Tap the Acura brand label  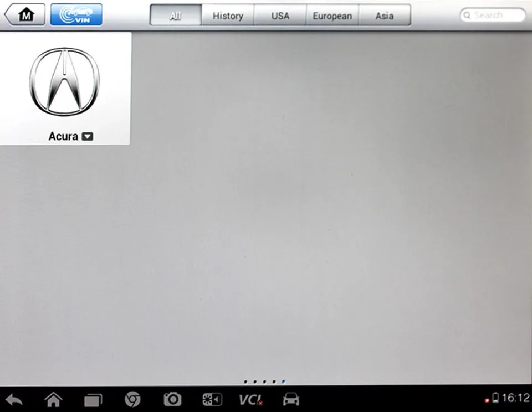click(x=63, y=136)
